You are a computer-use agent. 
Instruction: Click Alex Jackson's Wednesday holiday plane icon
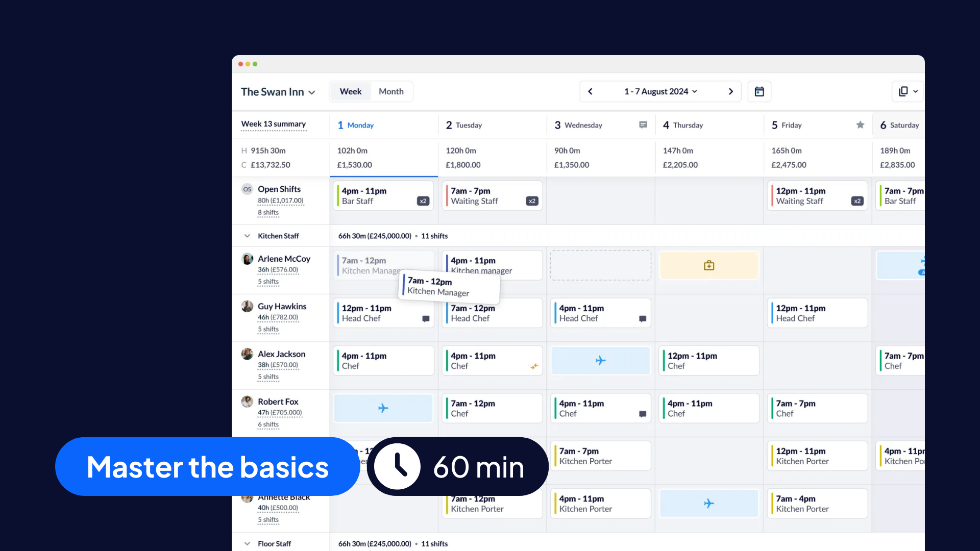(600, 361)
